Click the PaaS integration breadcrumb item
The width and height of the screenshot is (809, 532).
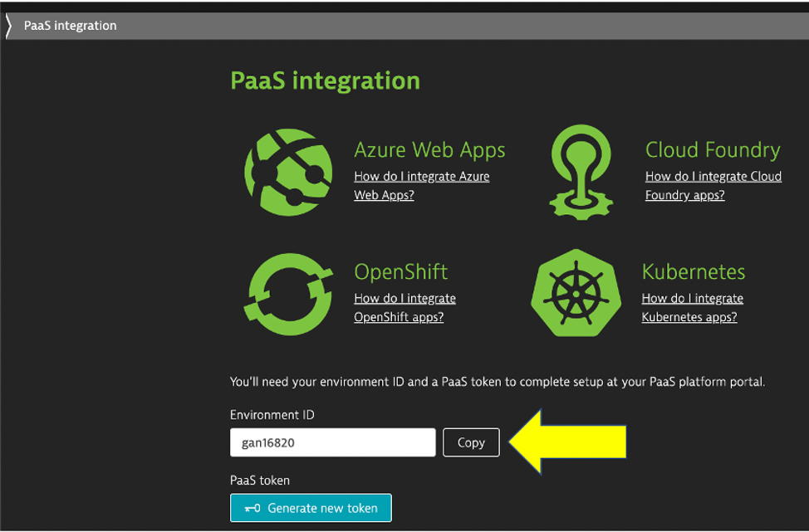[70, 26]
